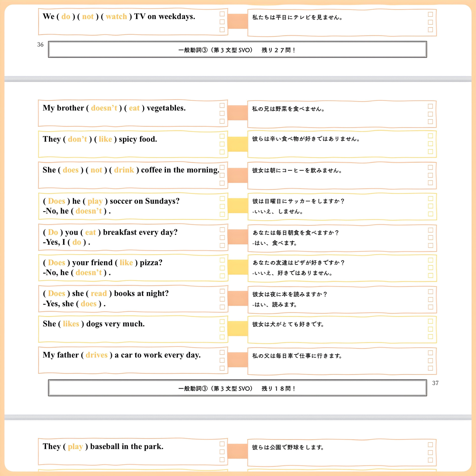Click page number 37

tap(435, 383)
